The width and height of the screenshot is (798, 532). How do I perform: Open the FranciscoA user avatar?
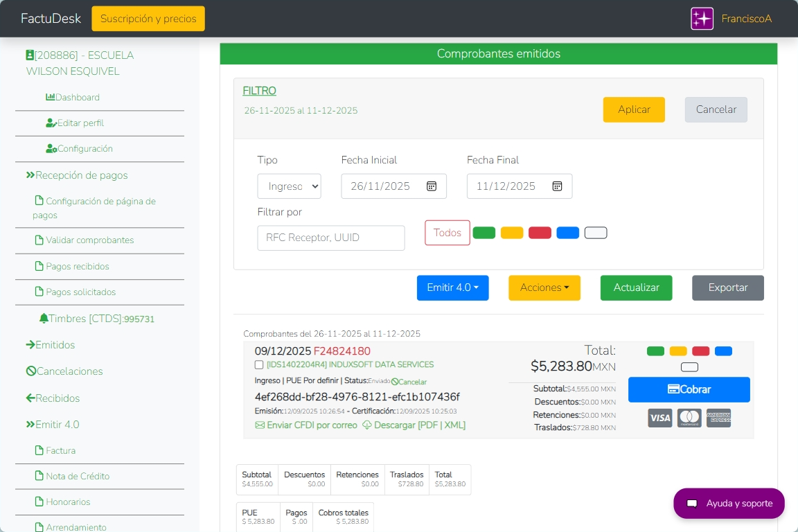702,19
